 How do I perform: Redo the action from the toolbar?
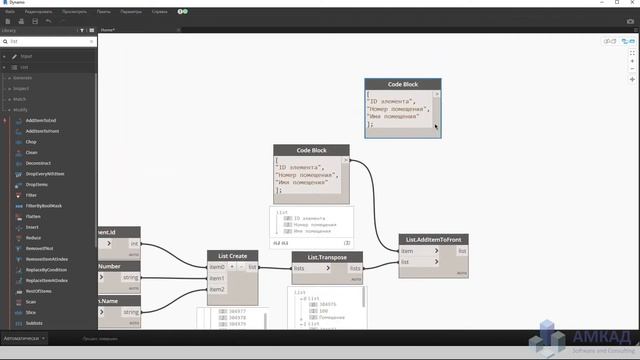pyautogui.click(x=62, y=21)
